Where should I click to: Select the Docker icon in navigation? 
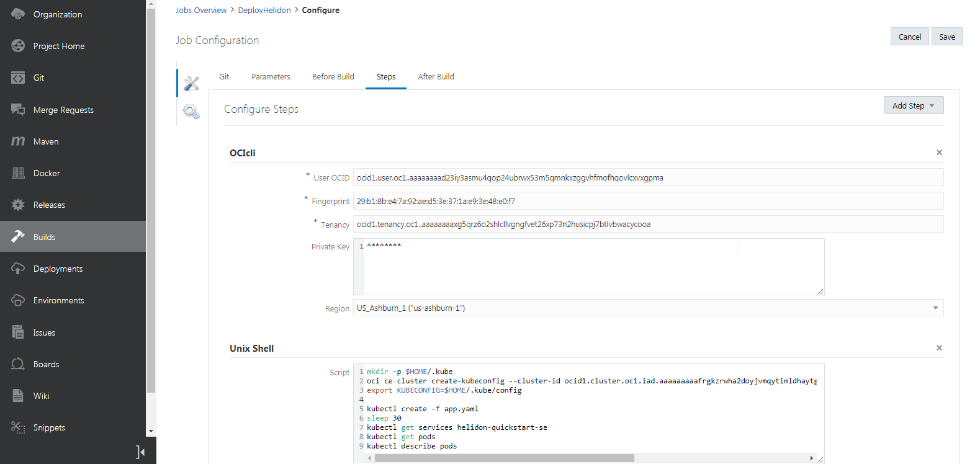point(18,173)
